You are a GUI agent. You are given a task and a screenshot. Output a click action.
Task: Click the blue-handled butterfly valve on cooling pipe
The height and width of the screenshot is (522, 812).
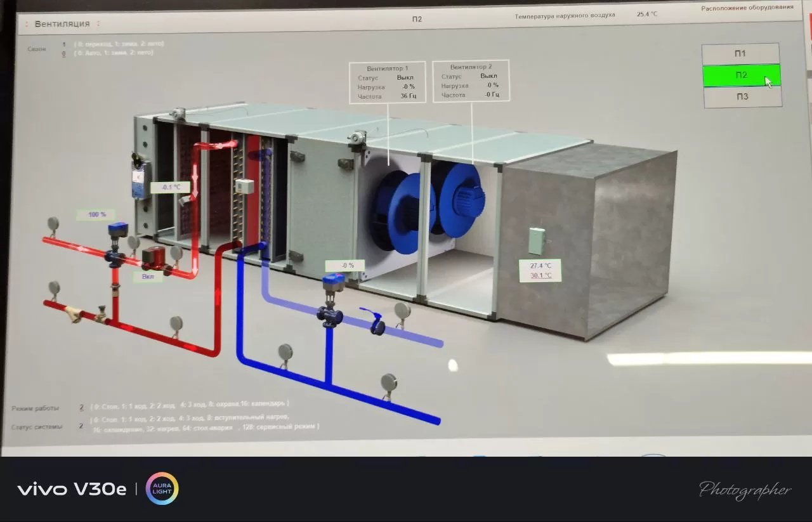click(x=374, y=322)
